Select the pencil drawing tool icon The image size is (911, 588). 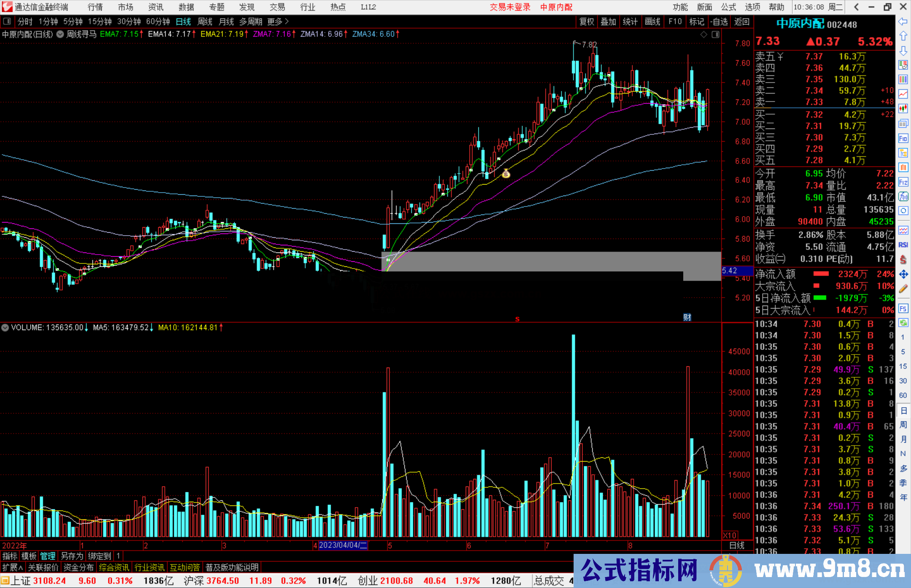903,289
